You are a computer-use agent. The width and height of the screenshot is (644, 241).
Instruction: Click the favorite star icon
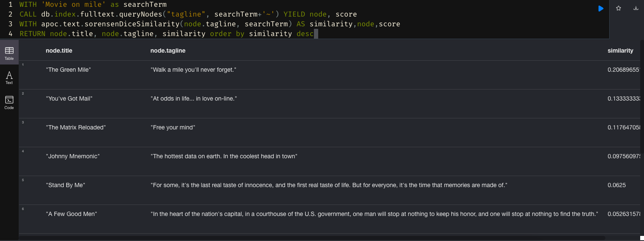point(619,8)
